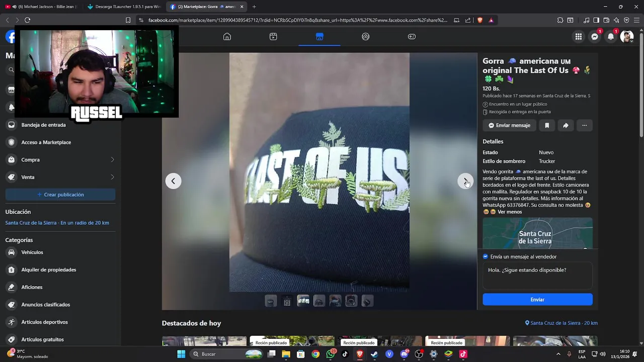Open the Artículos deportivos category

pos(60,322)
